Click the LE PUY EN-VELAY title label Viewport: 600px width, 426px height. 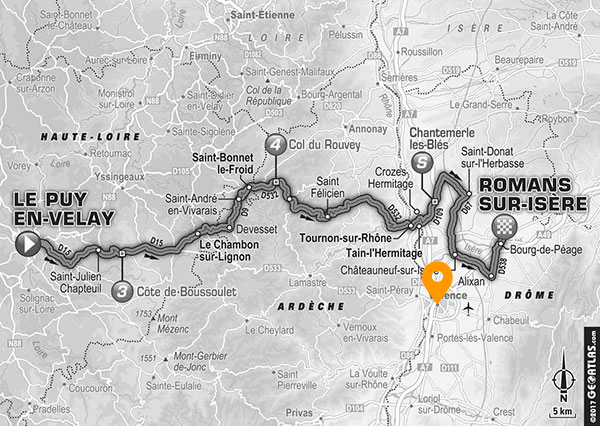[x=64, y=209]
